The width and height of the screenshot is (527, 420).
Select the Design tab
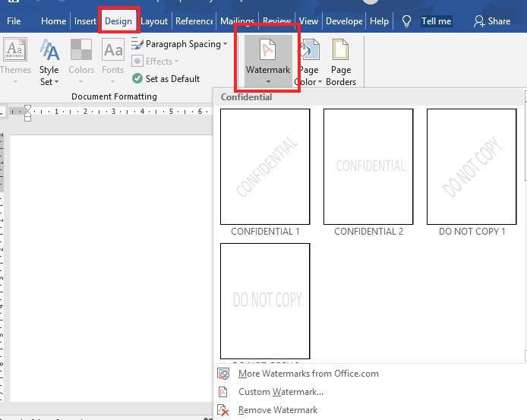(118, 21)
